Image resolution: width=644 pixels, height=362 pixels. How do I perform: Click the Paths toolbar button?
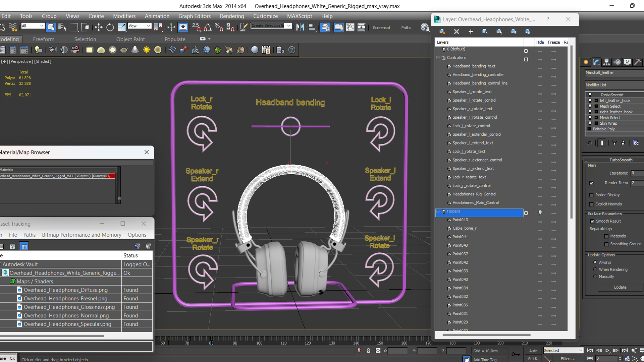[406, 27]
